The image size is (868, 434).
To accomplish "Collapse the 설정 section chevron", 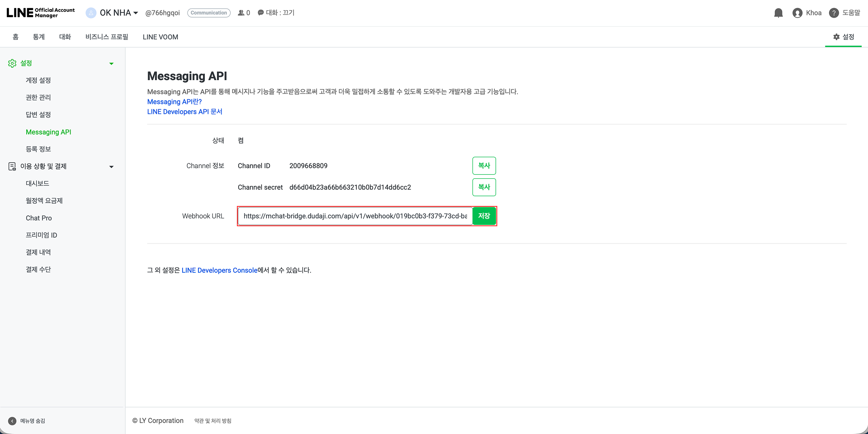I will pos(111,63).
